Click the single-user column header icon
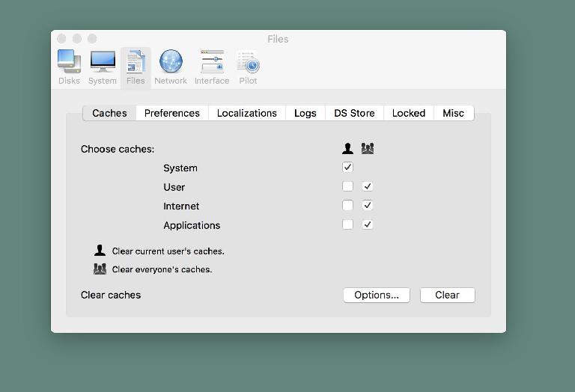The width and height of the screenshot is (575, 392). coord(347,148)
